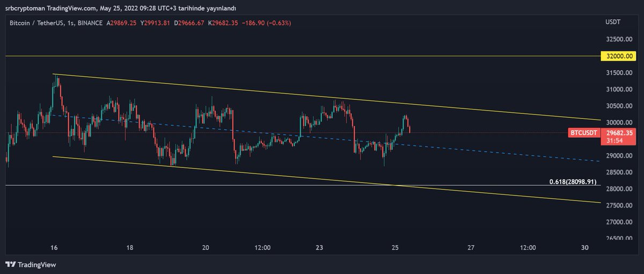644x274 pixels.
Task: Click the 31:54 bar countdown timer
Action: 614,140
